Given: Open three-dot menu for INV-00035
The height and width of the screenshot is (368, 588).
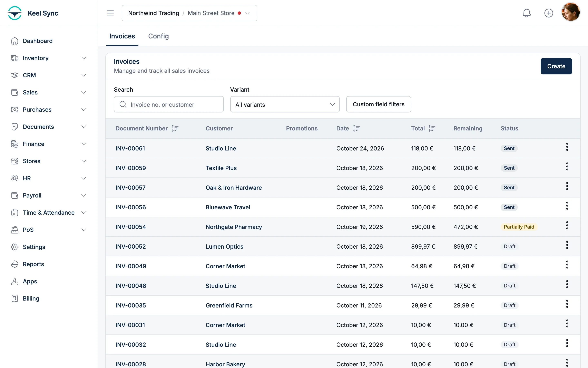Looking at the screenshot, I should click(567, 304).
